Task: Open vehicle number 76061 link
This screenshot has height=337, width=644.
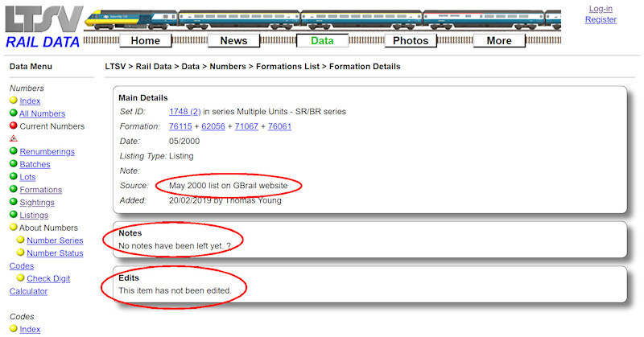Action: [279, 126]
